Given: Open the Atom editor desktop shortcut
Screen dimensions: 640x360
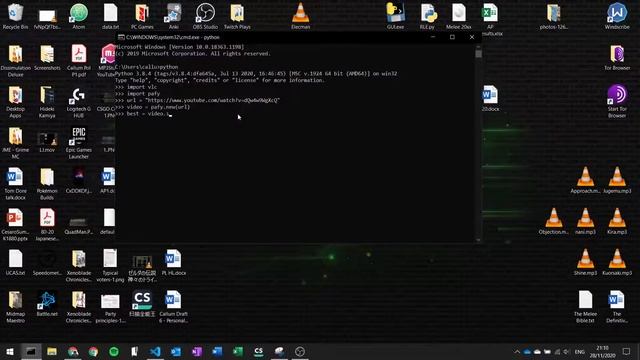Looking at the screenshot, I should tap(79, 16).
